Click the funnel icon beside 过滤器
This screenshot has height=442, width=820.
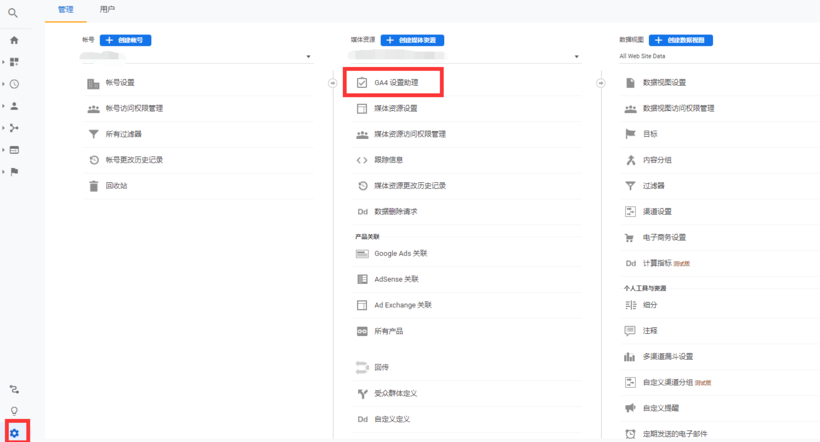[630, 186]
